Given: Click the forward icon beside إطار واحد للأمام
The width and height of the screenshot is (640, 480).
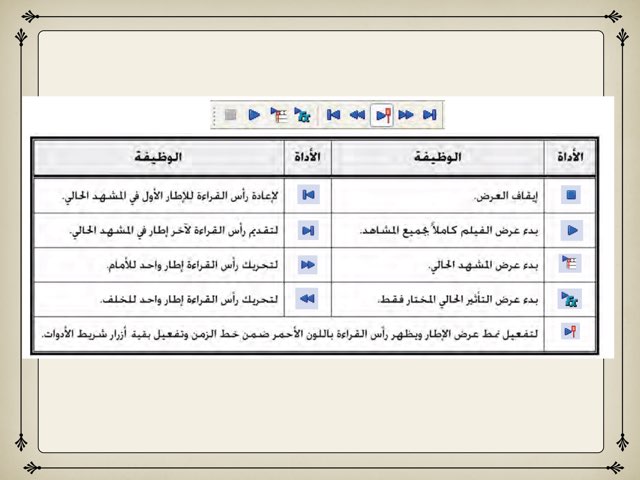Looking at the screenshot, I should point(308,265).
